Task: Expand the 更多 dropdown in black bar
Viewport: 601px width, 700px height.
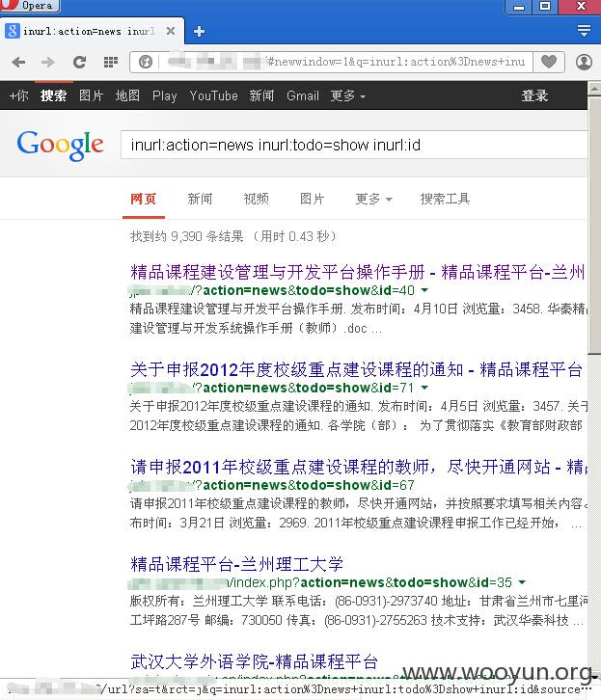Action: coord(348,95)
